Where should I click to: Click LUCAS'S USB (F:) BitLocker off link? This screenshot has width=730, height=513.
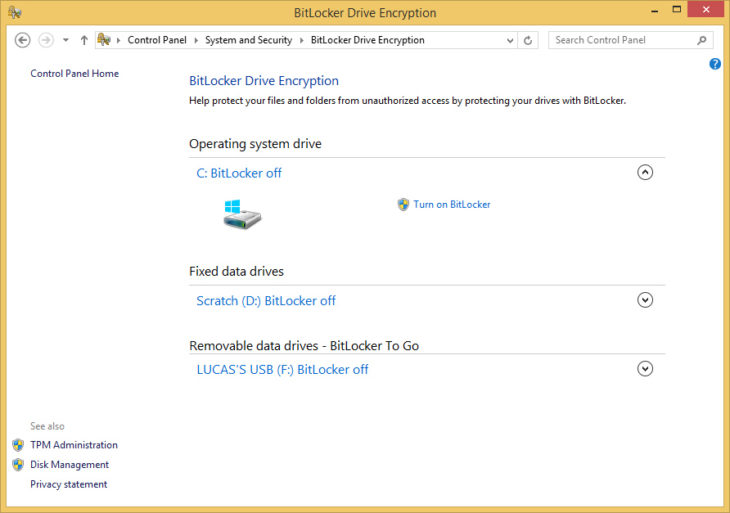pos(282,370)
